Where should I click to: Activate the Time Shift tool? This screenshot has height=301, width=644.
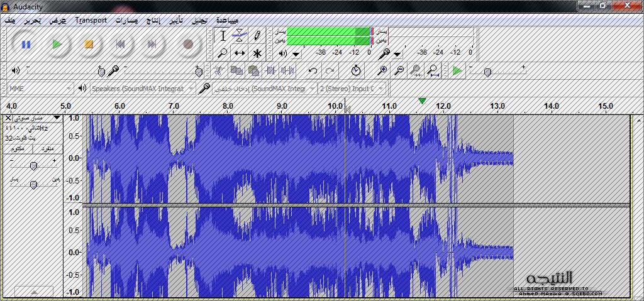239,53
